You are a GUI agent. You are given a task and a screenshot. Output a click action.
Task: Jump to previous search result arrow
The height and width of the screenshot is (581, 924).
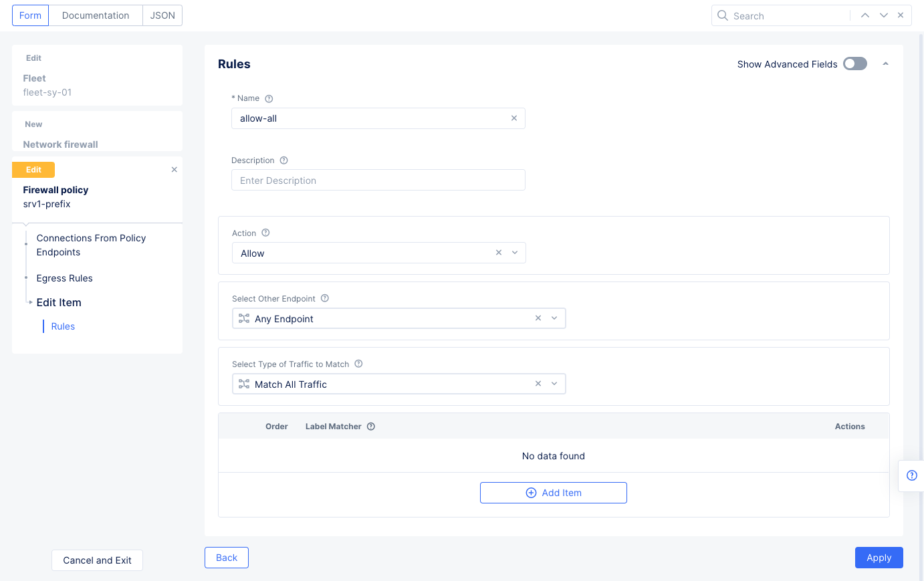click(865, 15)
